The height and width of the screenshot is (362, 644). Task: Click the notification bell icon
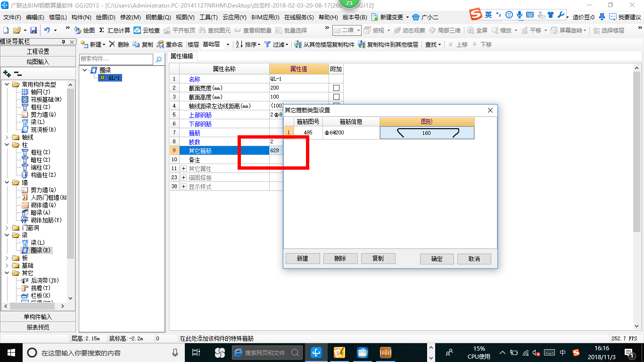602,17
